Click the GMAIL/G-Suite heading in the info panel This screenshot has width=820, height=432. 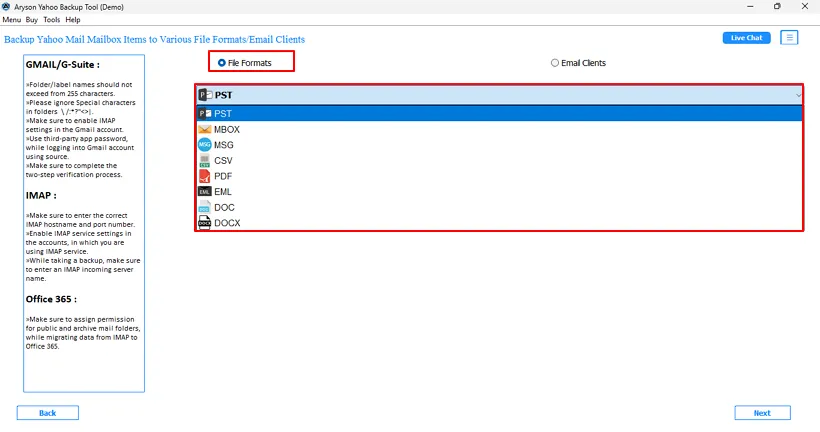(63, 65)
